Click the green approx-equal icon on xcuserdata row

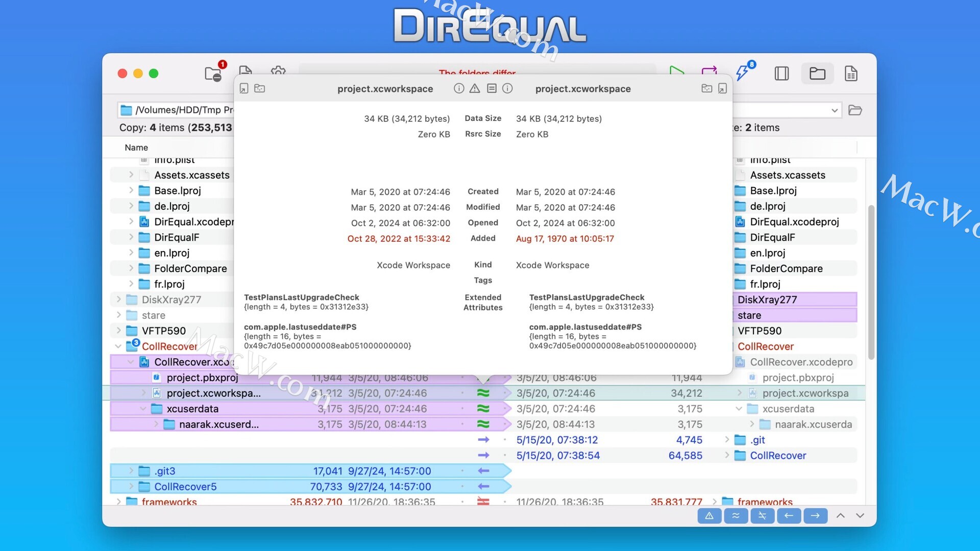pyautogui.click(x=483, y=409)
